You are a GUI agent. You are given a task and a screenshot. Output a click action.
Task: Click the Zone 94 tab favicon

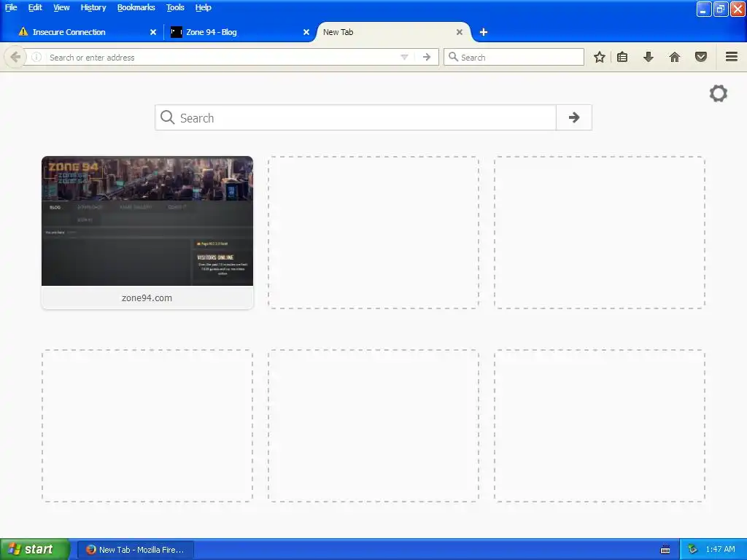[177, 32]
